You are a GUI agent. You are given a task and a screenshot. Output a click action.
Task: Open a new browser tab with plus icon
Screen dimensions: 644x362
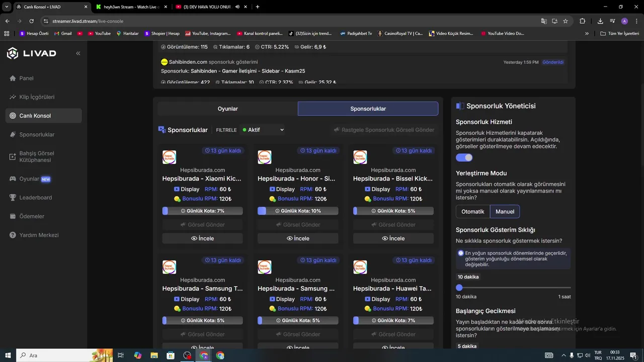coord(258,7)
